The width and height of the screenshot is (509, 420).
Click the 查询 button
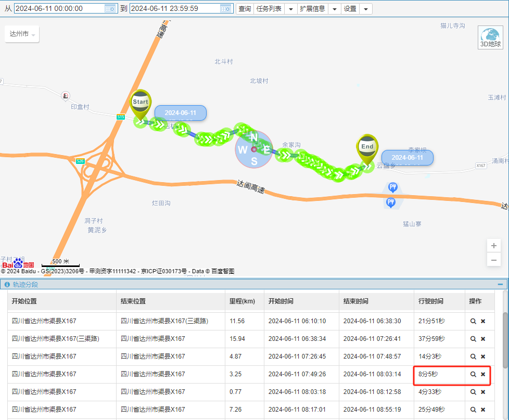click(245, 9)
